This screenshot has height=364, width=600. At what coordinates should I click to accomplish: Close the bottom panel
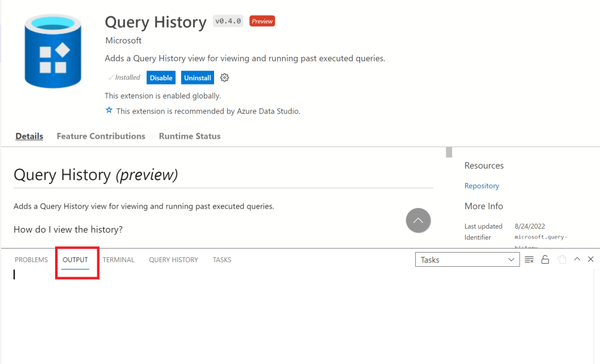pos(591,259)
